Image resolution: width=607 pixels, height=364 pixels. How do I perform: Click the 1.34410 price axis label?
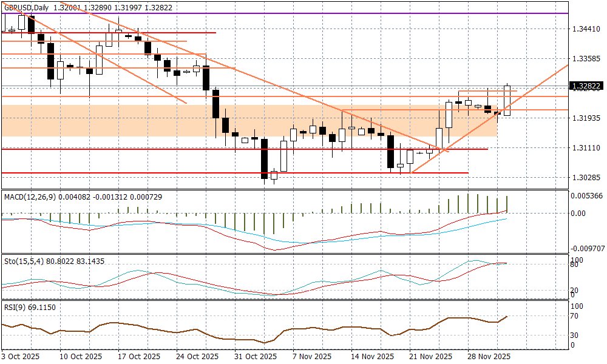pyautogui.click(x=586, y=29)
